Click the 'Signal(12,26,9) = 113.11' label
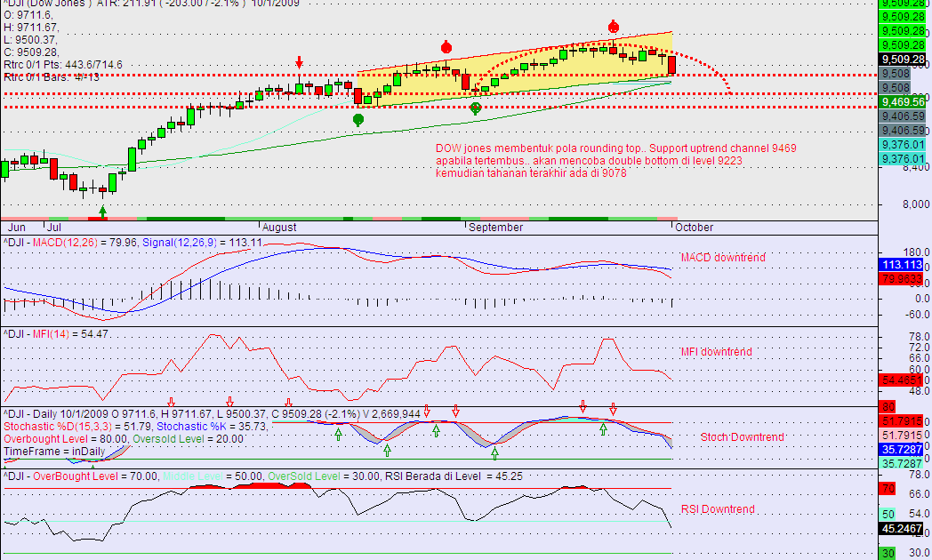 202,243
